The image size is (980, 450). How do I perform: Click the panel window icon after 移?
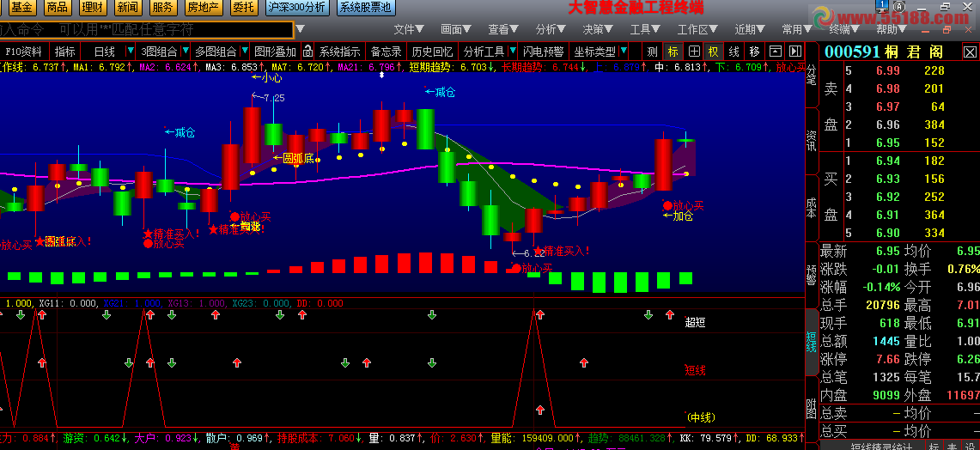[775, 52]
